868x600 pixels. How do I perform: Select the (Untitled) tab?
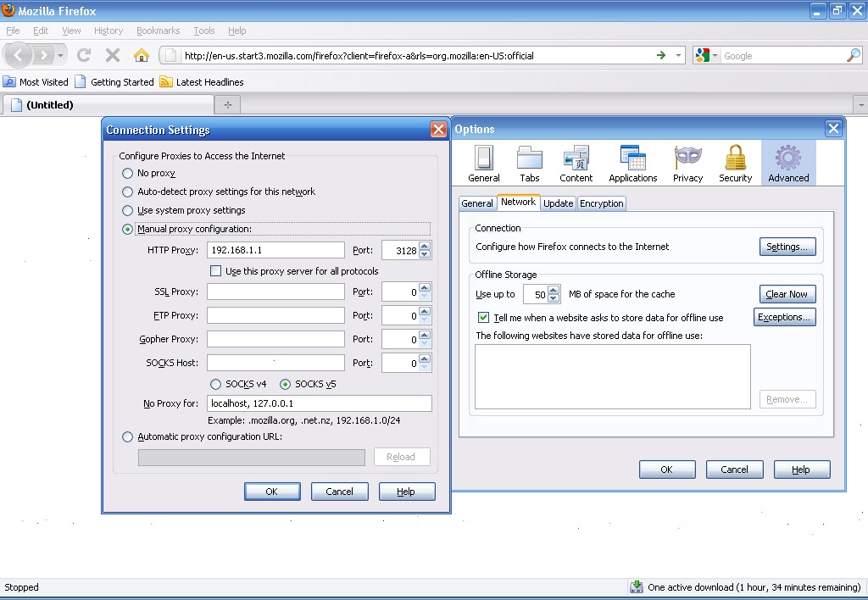(108, 104)
